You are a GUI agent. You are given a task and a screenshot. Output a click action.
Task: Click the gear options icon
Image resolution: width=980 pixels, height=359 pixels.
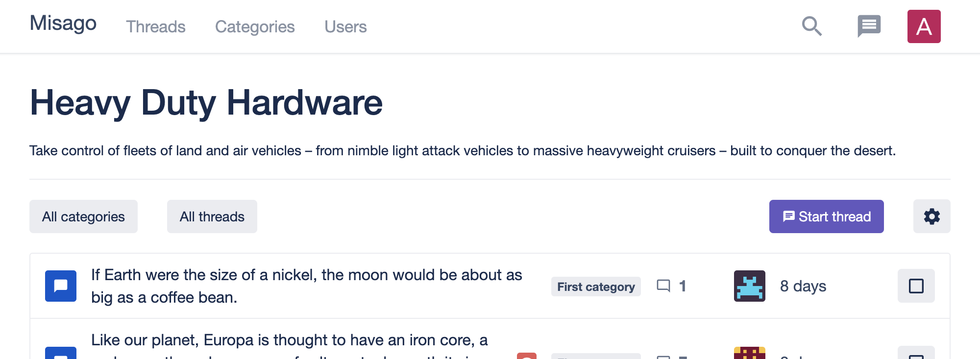click(931, 216)
